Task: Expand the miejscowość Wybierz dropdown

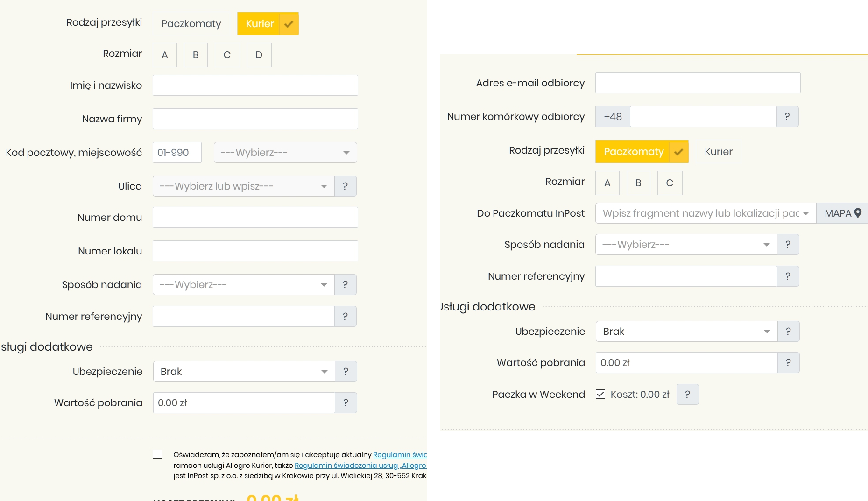Action: [x=285, y=153]
